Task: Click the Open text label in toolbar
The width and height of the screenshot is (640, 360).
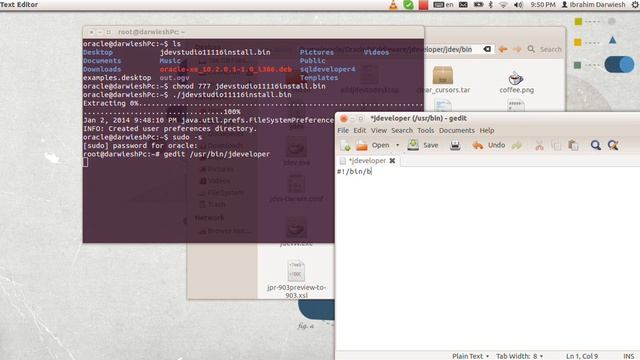Action: coord(380,145)
